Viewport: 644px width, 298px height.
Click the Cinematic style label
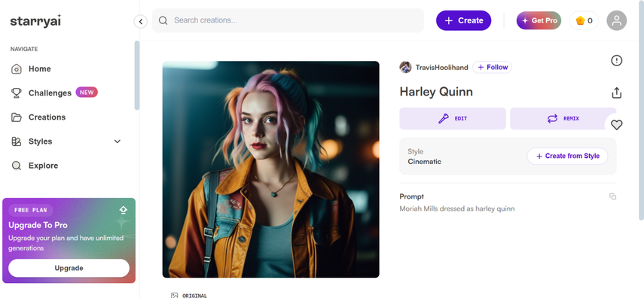424,162
